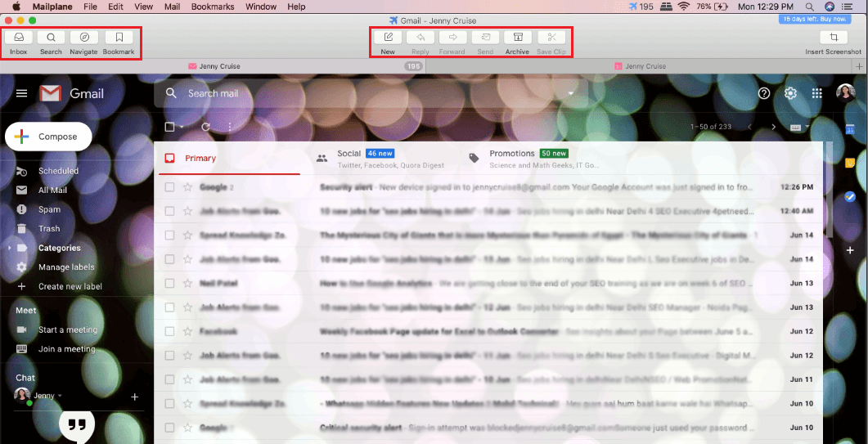Click the Bookmark toolbar icon

(x=119, y=38)
